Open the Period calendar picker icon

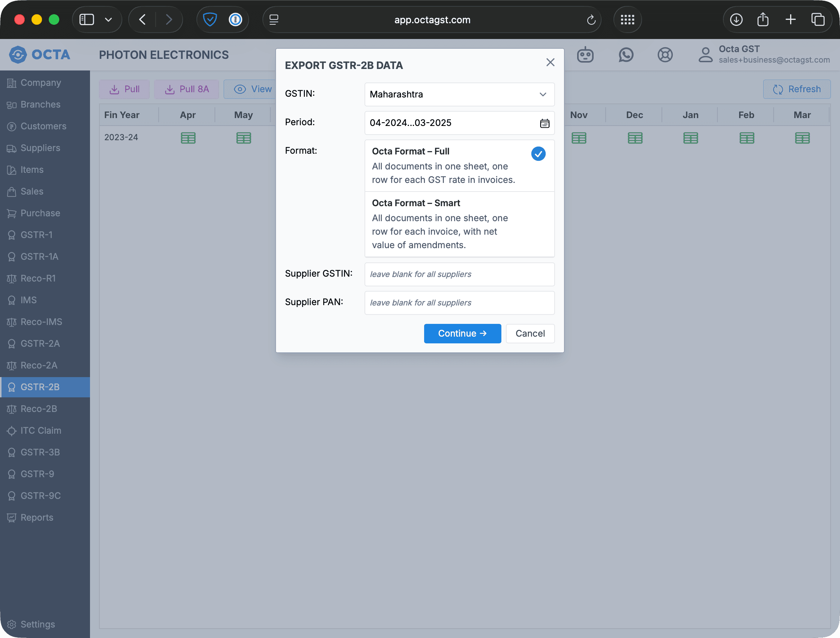(544, 123)
